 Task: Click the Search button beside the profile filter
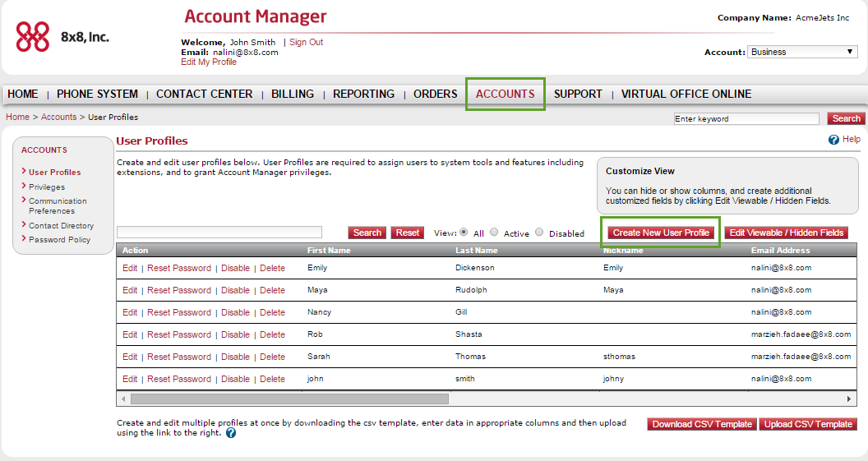(367, 233)
